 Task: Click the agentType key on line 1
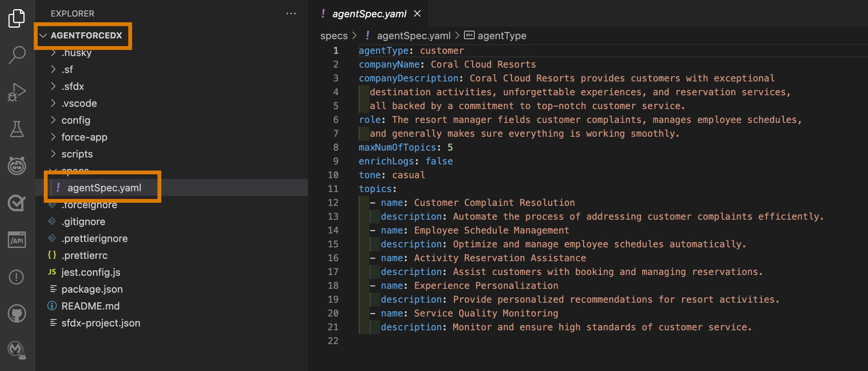pyautogui.click(x=383, y=51)
